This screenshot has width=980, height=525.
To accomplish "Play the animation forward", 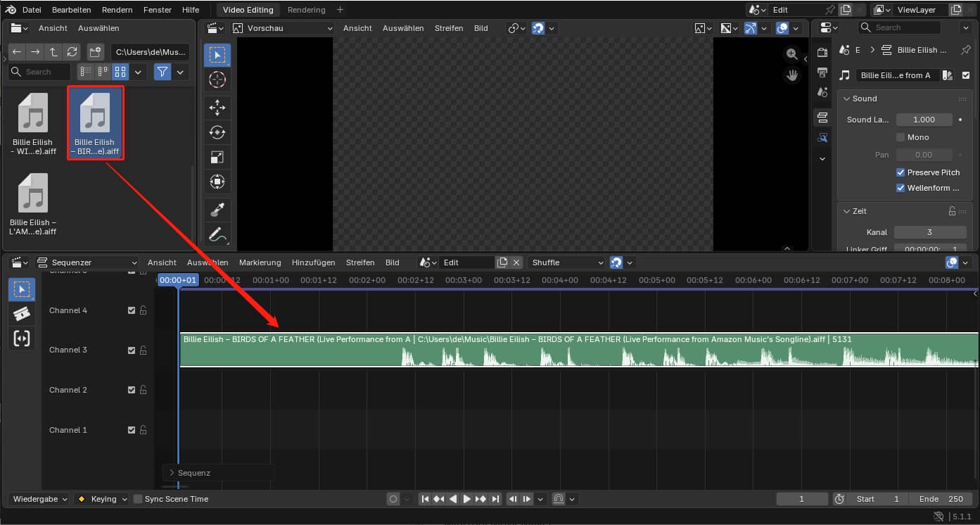I will click(x=466, y=499).
